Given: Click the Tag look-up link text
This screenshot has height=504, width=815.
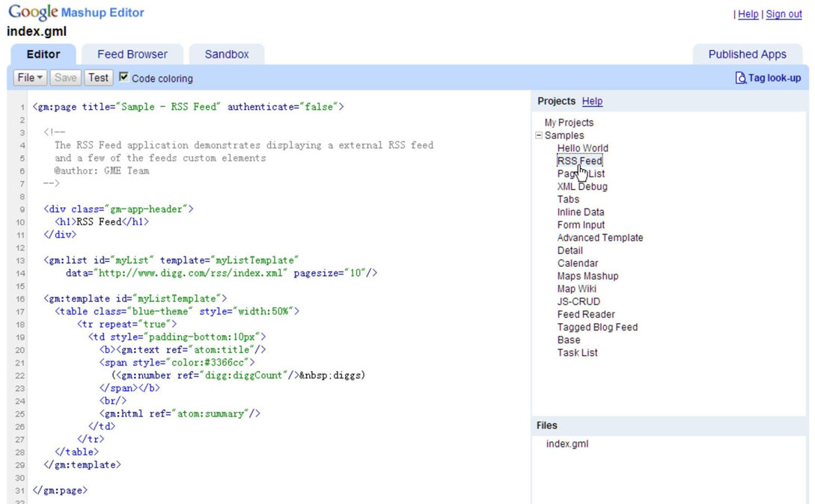Looking at the screenshot, I should tap(775, 78).
